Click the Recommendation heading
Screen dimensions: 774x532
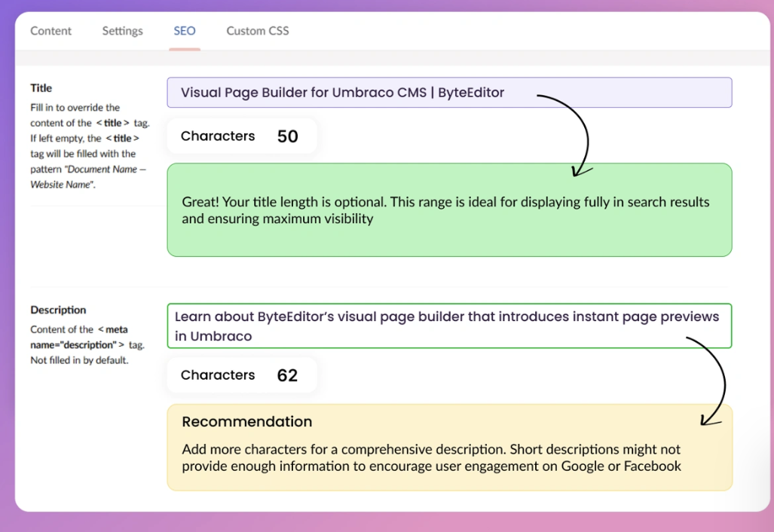click(x=247, y=422)
